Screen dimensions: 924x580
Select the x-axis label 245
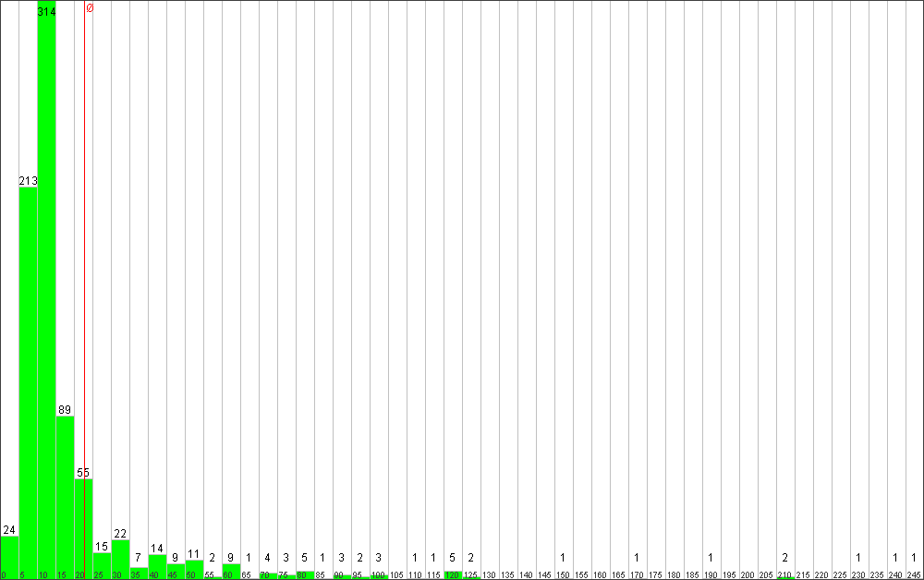pos(914,575)
